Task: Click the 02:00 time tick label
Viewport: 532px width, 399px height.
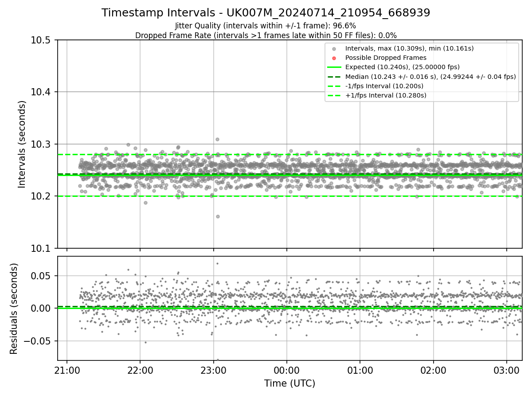Action: 433,370
